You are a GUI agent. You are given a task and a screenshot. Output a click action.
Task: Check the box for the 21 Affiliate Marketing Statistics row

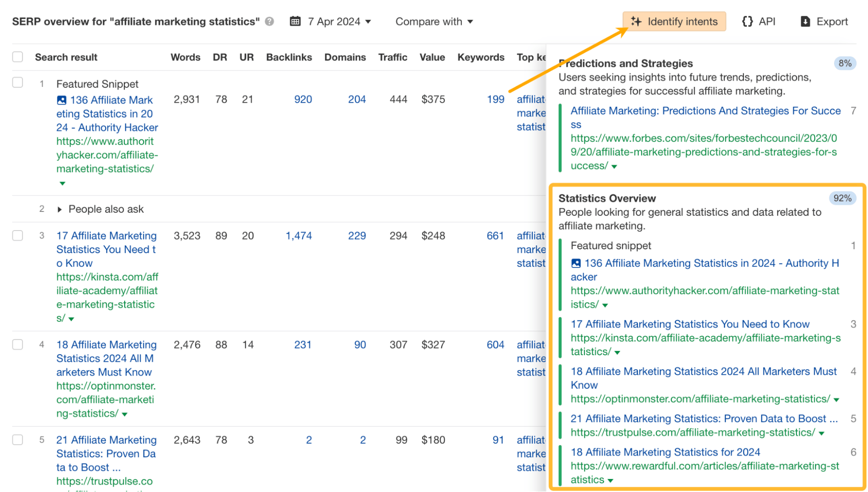click(x=17, y=439)
